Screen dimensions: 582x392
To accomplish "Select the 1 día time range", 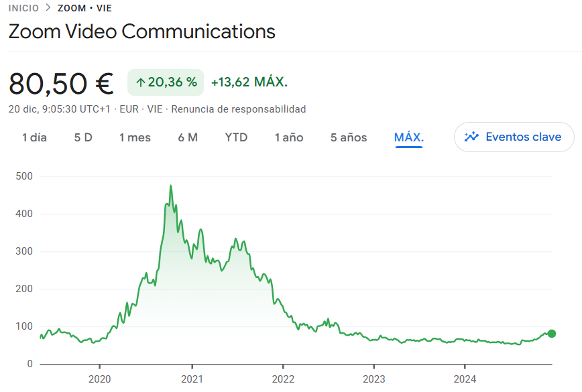I will coord(34,137).
